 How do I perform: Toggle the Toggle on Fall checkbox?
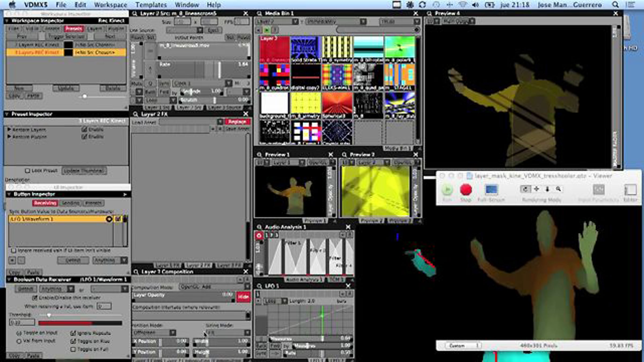(x=73, y=349)
